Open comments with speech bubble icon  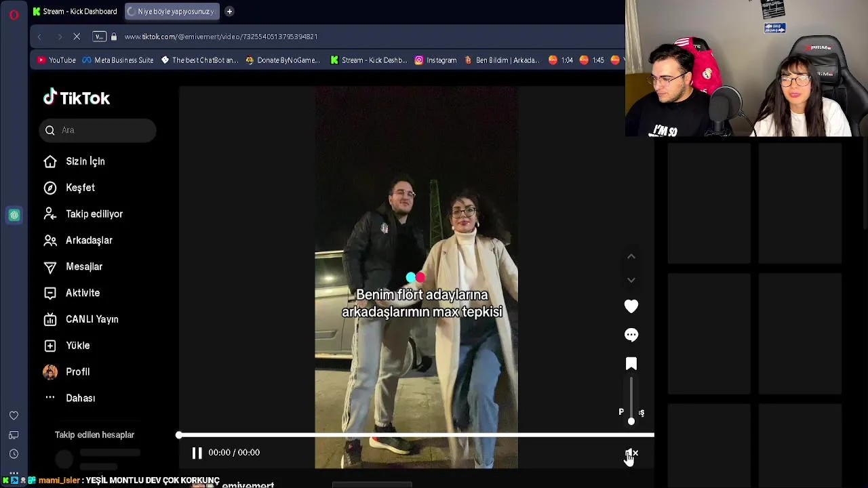[x=631, y=335]
